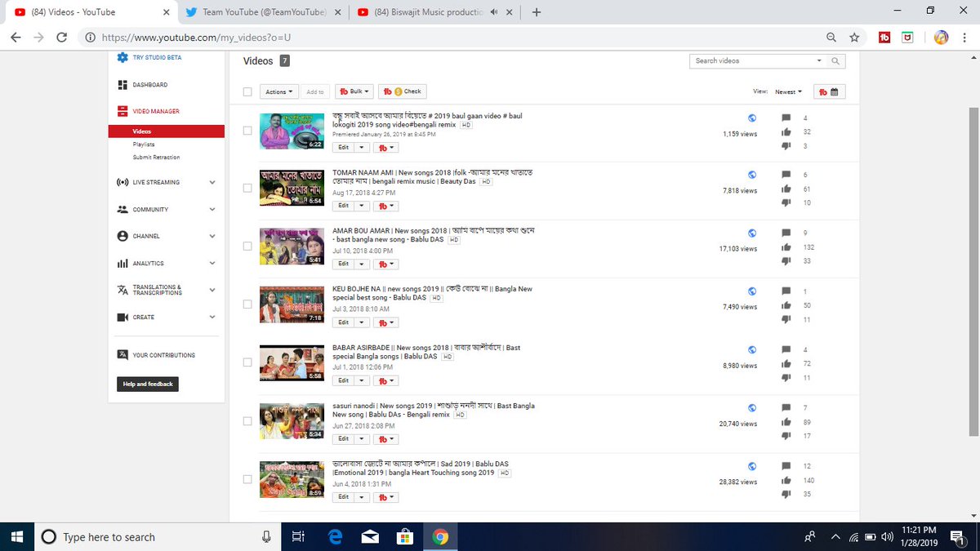Viewport: 980px width, 551px height.
Task: Select the checkbox for TOMAR NAAM AMI video
Action: point(247,188)
